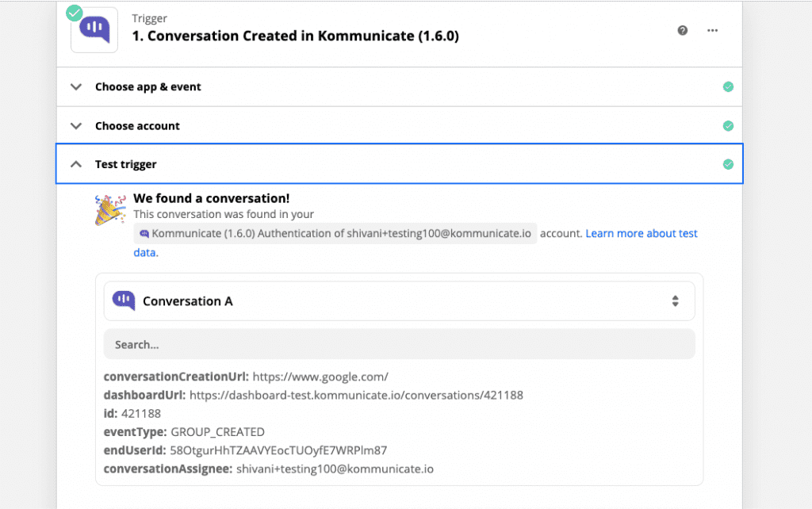Click green checkmark on Choose app & event

coord(728,87)
